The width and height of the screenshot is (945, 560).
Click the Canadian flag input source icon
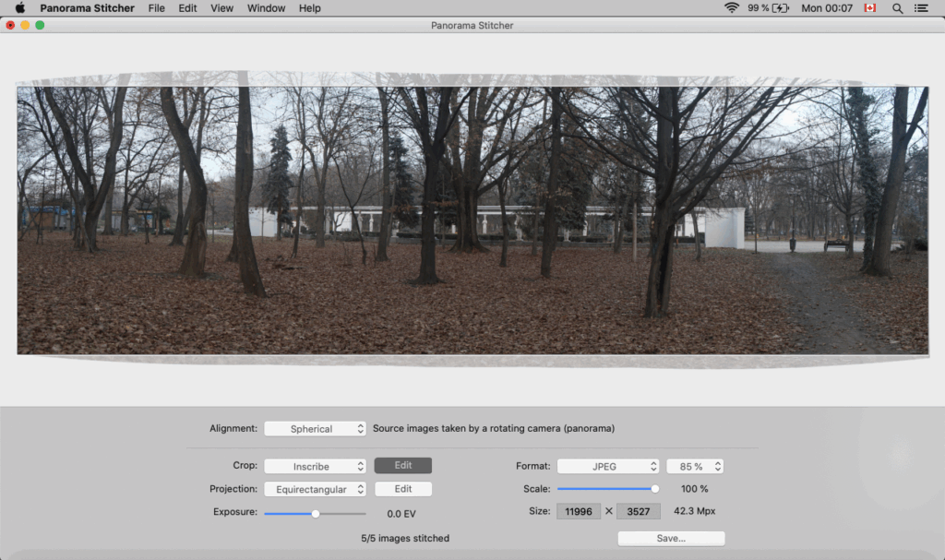pos(871,8)
